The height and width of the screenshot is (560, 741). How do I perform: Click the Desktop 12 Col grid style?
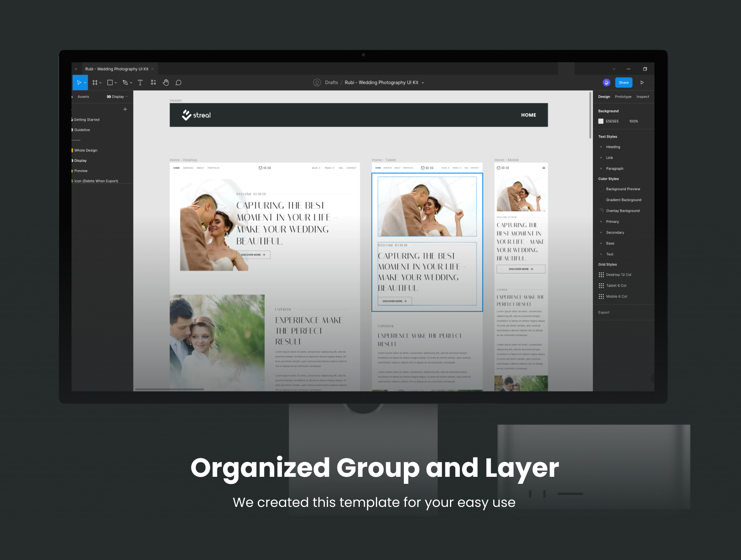tap(618, 275)
